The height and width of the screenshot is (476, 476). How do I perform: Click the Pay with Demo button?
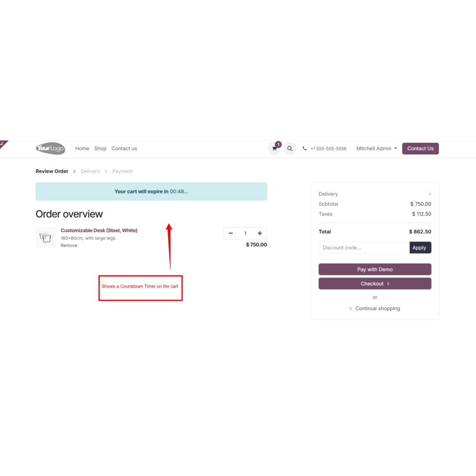375,269
